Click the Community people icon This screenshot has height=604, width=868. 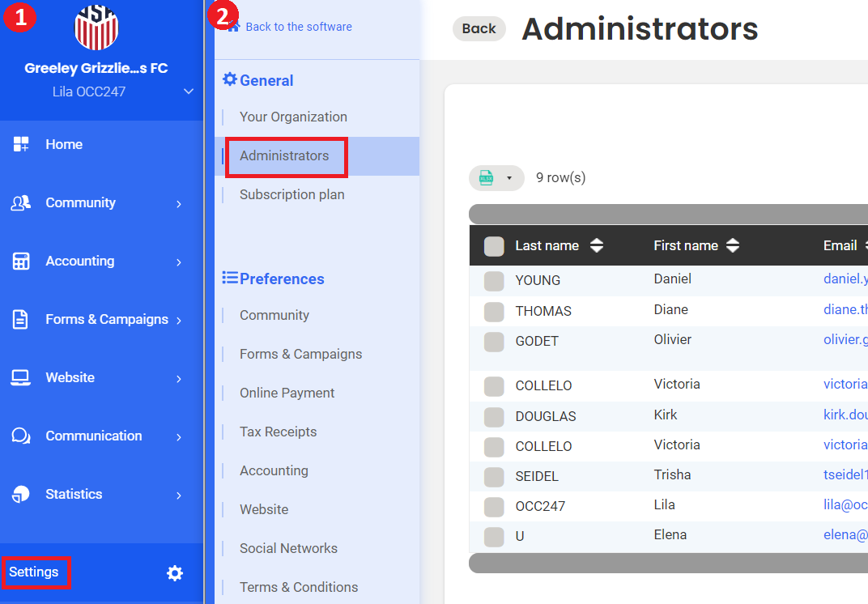coord(21,203)
